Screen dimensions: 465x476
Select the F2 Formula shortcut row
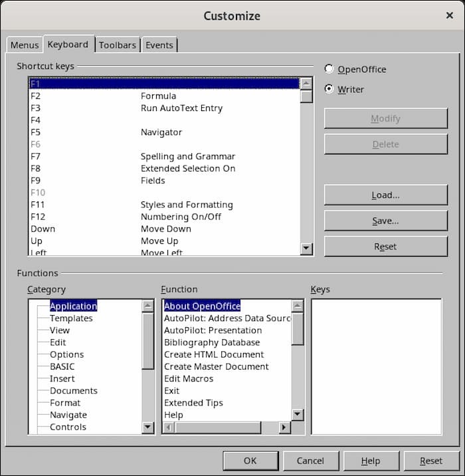(164, 96)
